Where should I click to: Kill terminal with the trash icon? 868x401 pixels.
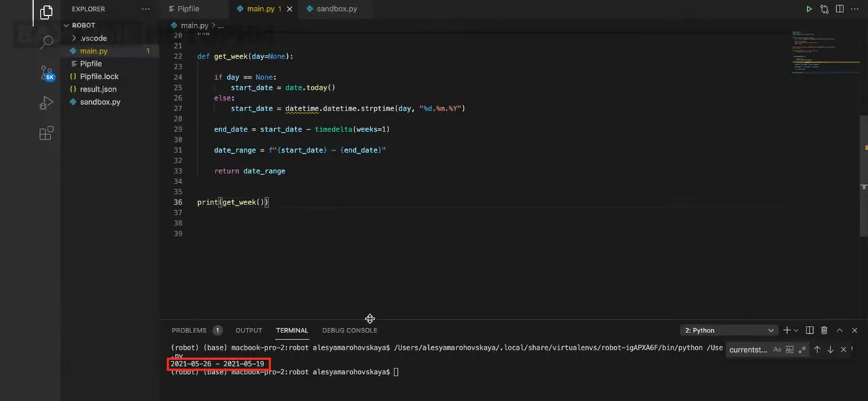(824, 330)
